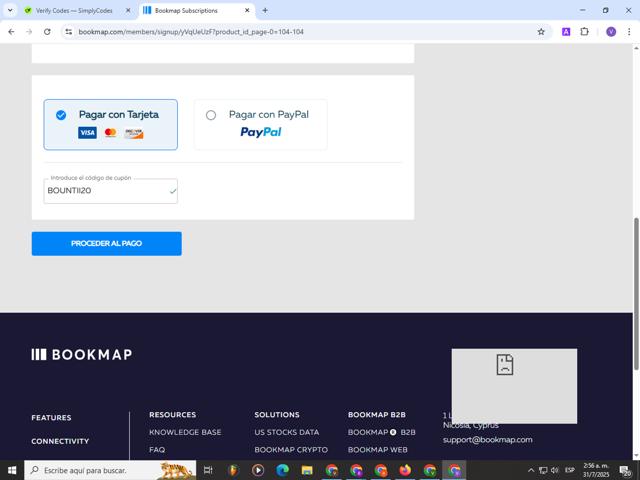
Task: Click the support@bookmap.com email link
Action: point(488,440)
